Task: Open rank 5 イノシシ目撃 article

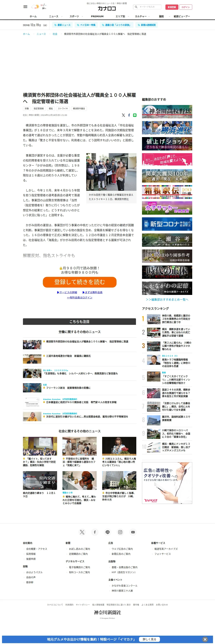Action: pyautogui.click(x=167, y=378)
